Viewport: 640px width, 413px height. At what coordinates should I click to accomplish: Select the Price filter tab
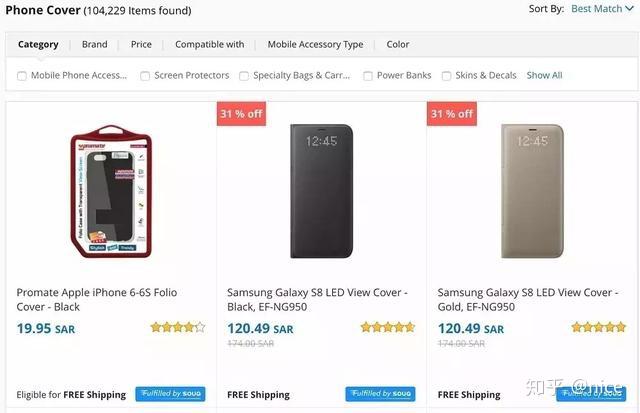(x=141, y=44)
